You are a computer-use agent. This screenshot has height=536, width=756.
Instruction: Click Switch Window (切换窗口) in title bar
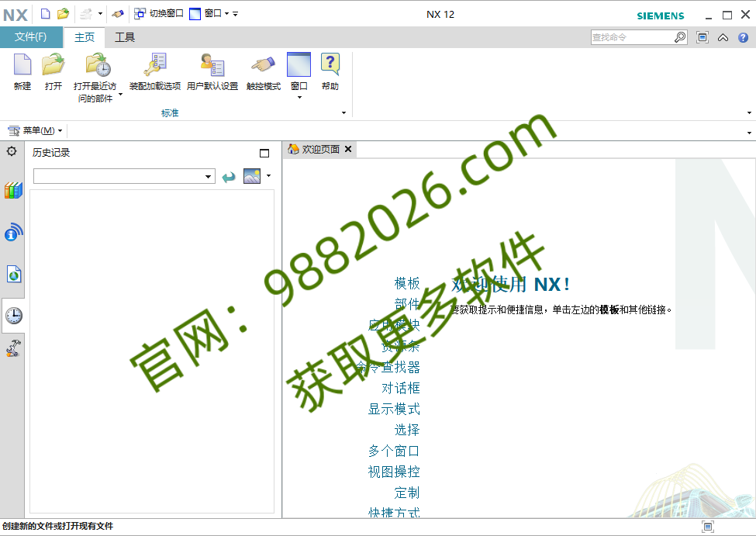[x=159, y=13]
